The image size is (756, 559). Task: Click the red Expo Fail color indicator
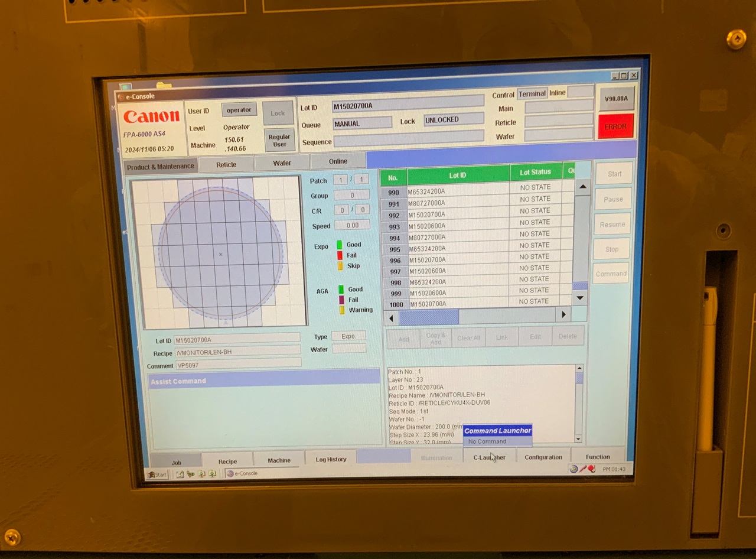click(340, 255)
